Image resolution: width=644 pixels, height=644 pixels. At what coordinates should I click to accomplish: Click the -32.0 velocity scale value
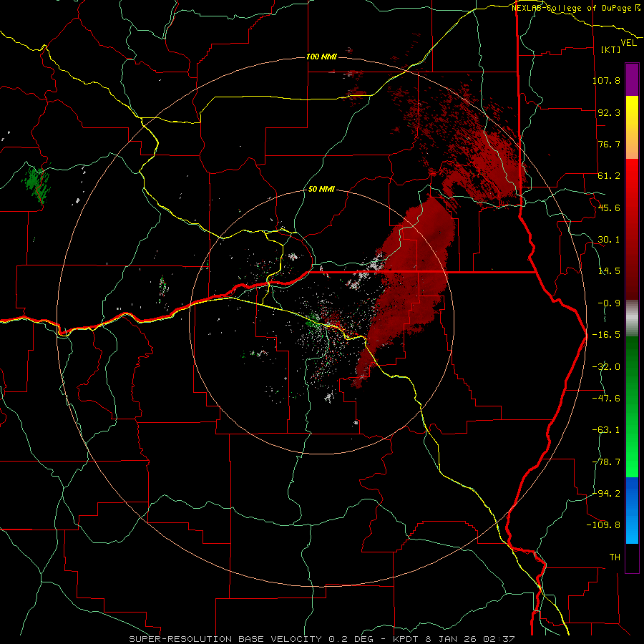coord(606,367)
